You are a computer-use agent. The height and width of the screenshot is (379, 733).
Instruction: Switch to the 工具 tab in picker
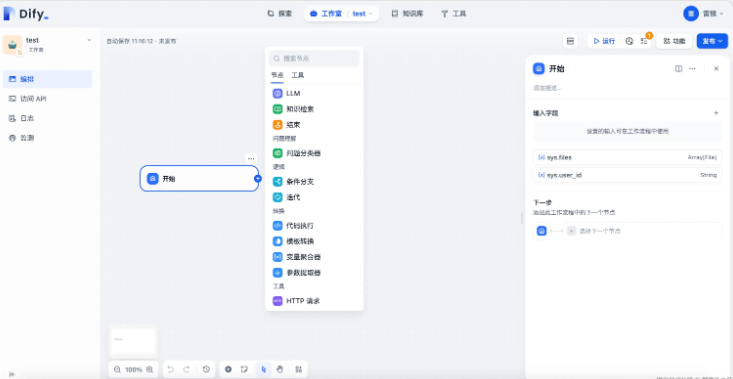coord(298,75)
